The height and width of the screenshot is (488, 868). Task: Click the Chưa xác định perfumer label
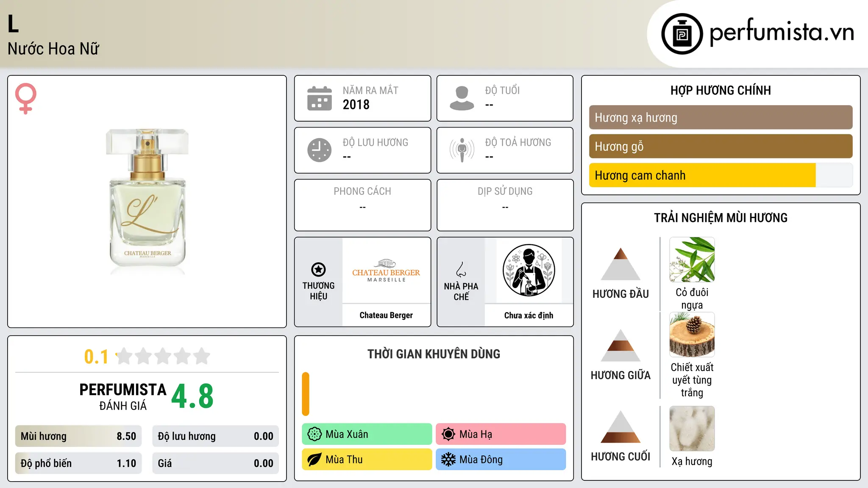click(529, 315)
